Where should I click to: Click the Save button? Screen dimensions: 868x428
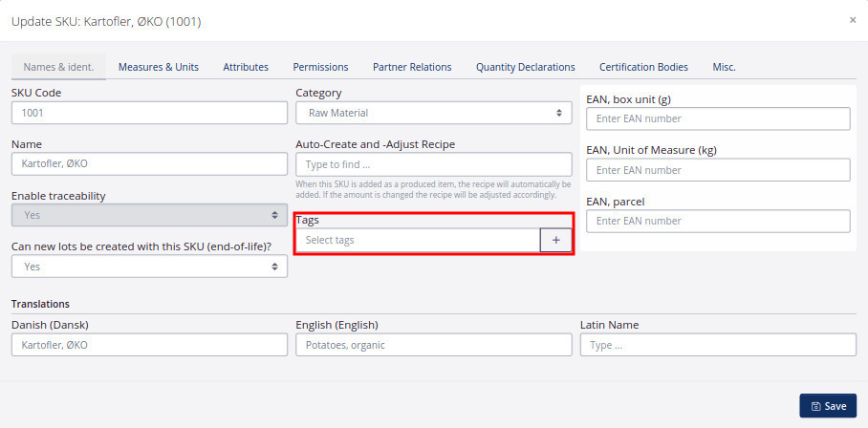828,406
